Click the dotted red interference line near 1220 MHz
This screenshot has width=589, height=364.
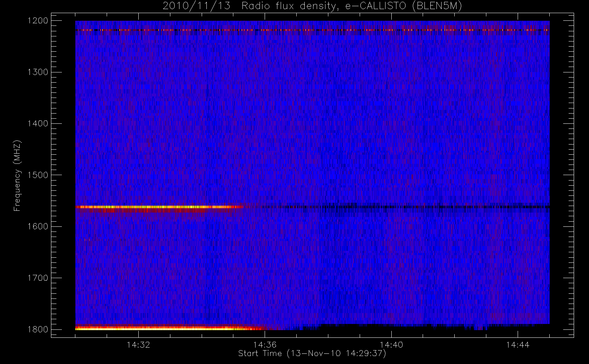312,30
